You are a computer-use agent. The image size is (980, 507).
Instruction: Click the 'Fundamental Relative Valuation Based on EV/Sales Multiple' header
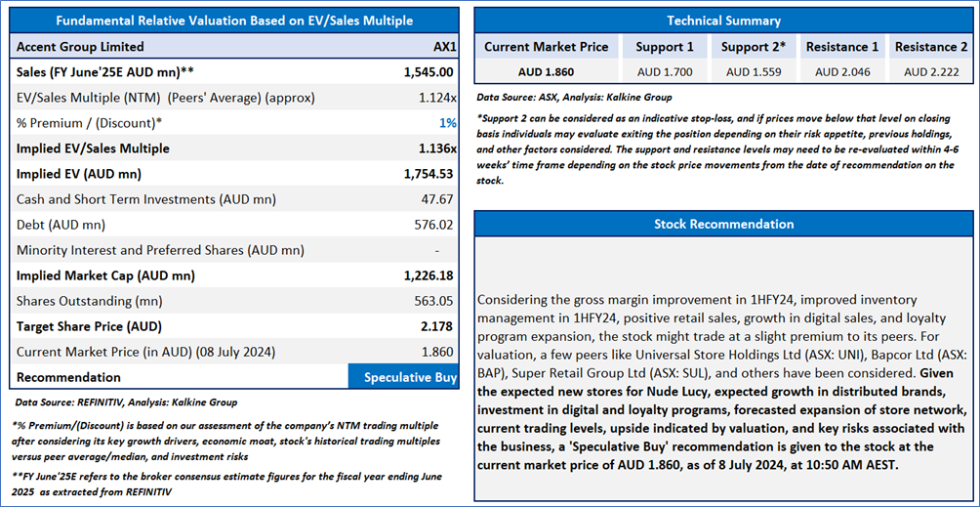(x=234, y=21)
